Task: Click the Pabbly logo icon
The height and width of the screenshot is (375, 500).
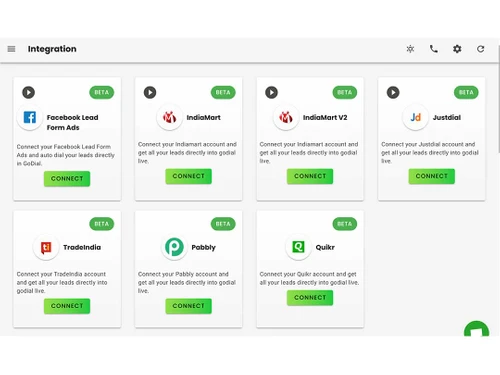Action: (174, 247)
